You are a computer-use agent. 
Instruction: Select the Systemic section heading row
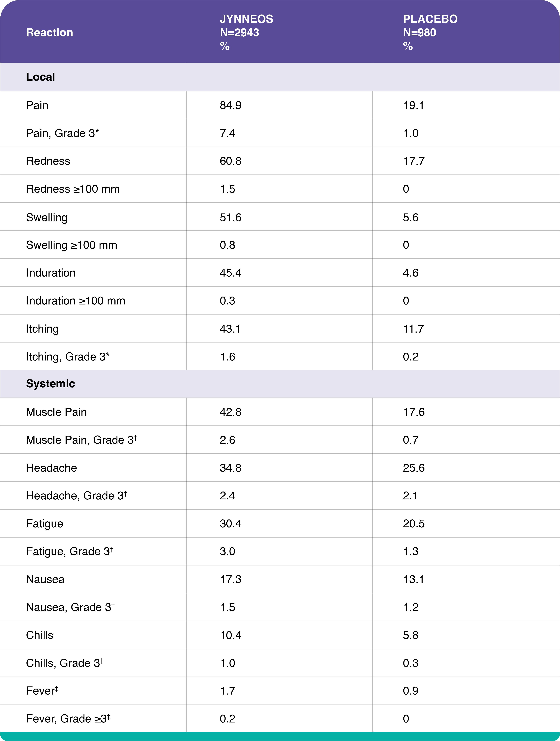coord(51,383)
